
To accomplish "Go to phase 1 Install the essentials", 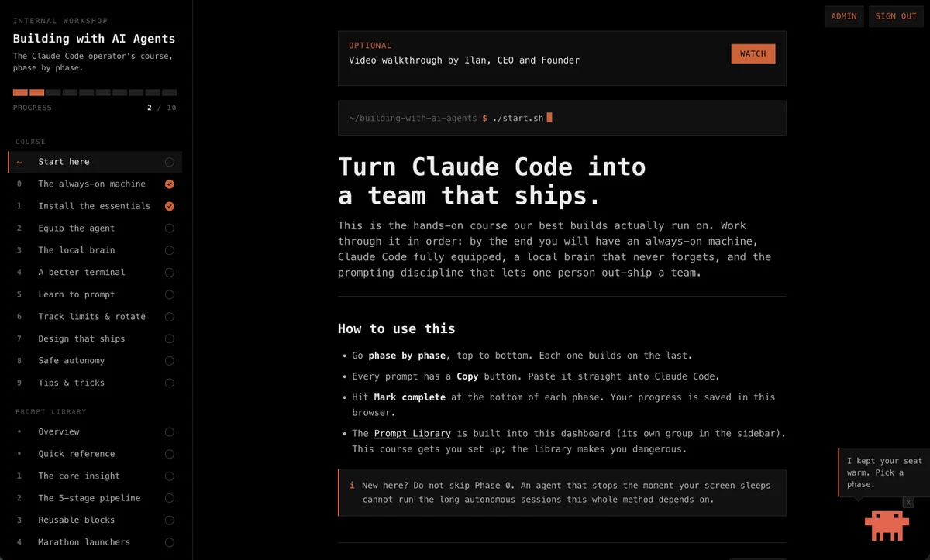I will pos(95,206).
